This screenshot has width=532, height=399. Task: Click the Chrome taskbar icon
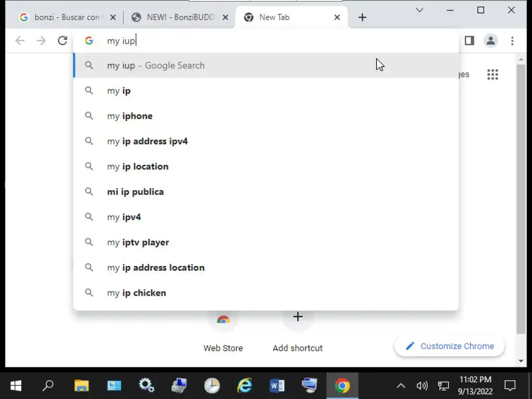pyautogui.click(x=342, y=386)
